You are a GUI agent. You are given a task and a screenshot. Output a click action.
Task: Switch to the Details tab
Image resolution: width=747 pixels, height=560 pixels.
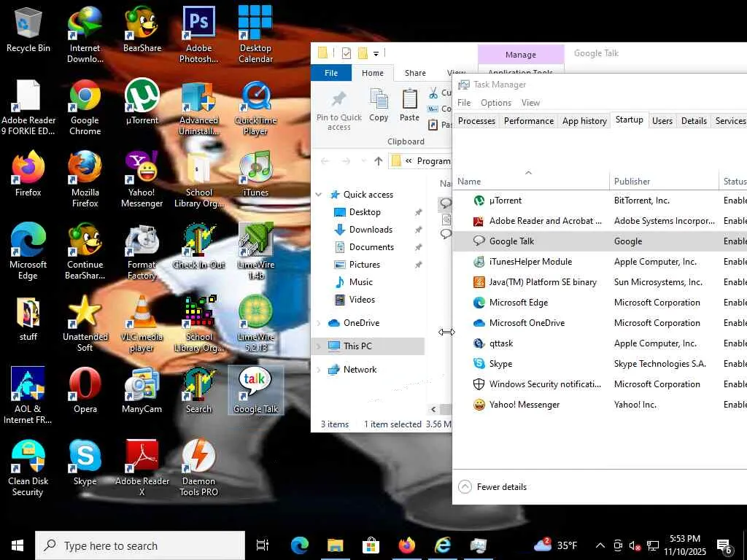(694, 121)
